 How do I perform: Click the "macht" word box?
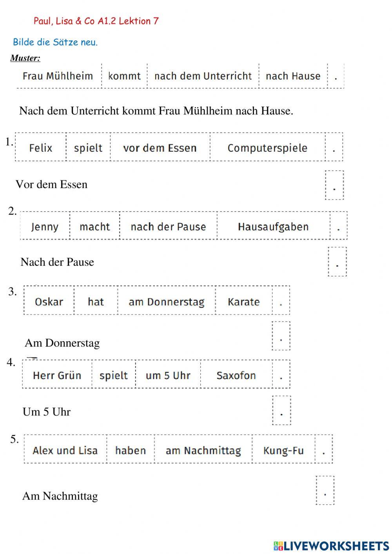94,227
